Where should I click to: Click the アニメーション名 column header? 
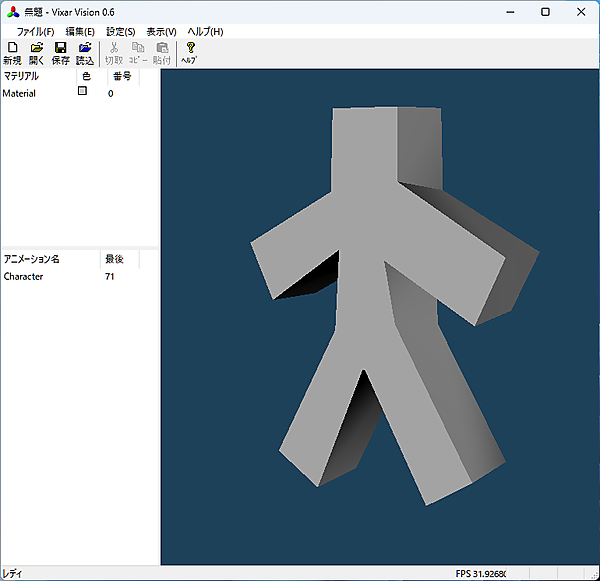coord(32,259)
